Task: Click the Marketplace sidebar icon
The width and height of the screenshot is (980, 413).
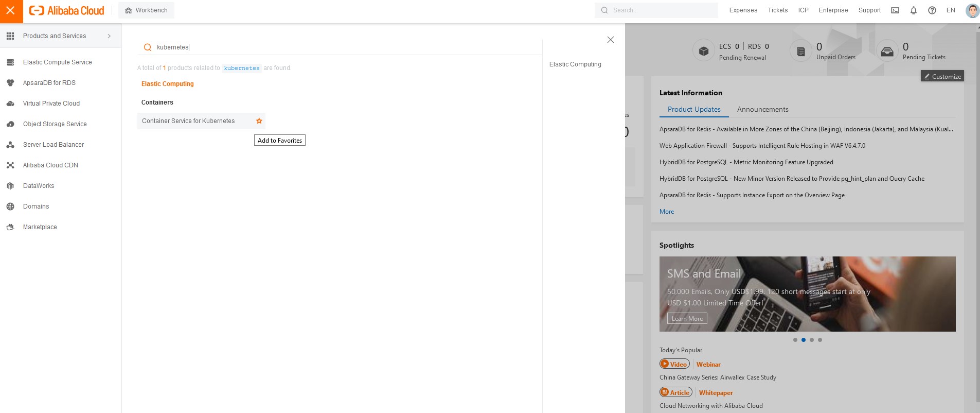Action: (x=10, y=227)
